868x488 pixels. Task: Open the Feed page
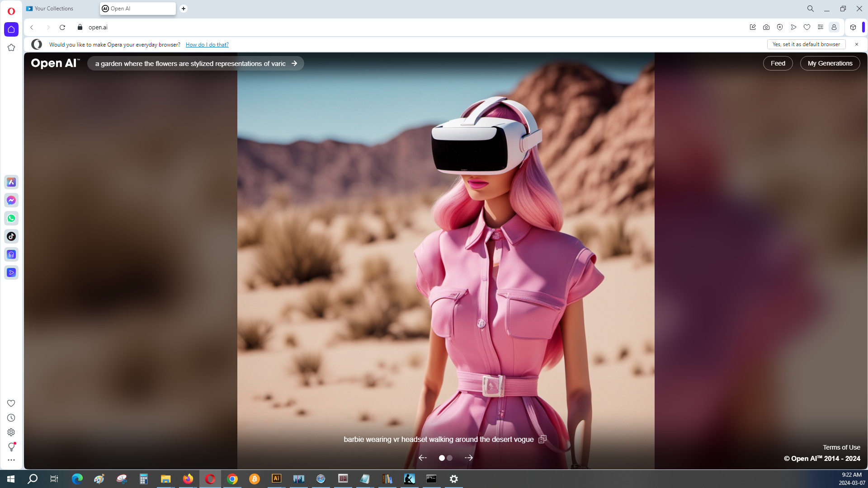(x=778, y=63)
